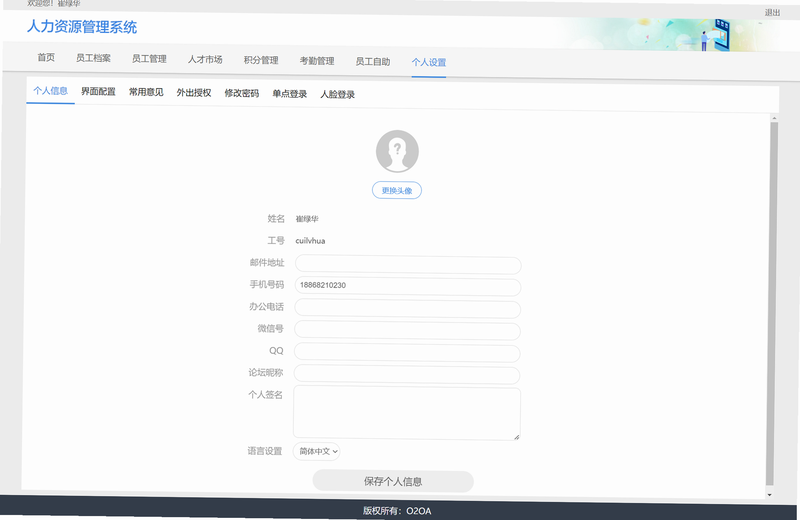Click the employee ID cuilvhua
Screen dimensions: 800x520
[310, 241]
